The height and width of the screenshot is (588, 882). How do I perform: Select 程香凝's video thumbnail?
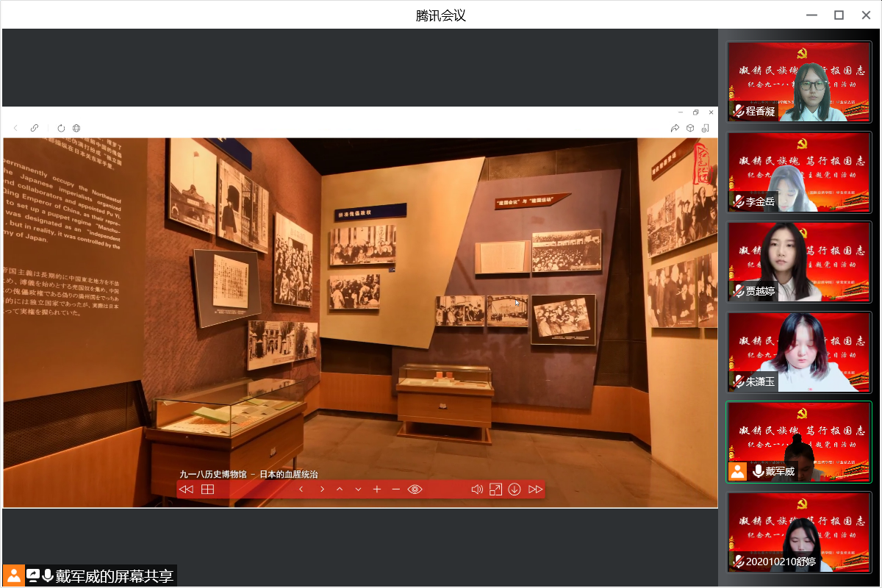[799, 82]
